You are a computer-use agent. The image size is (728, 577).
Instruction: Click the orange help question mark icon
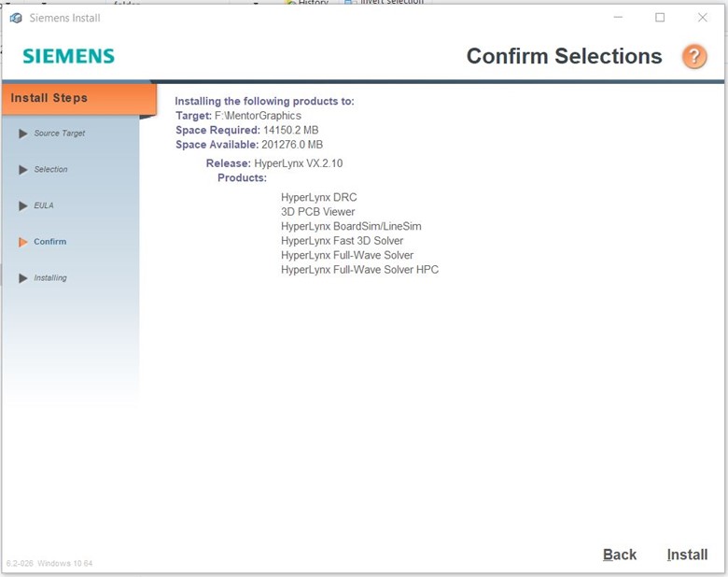tap(694, 56)
